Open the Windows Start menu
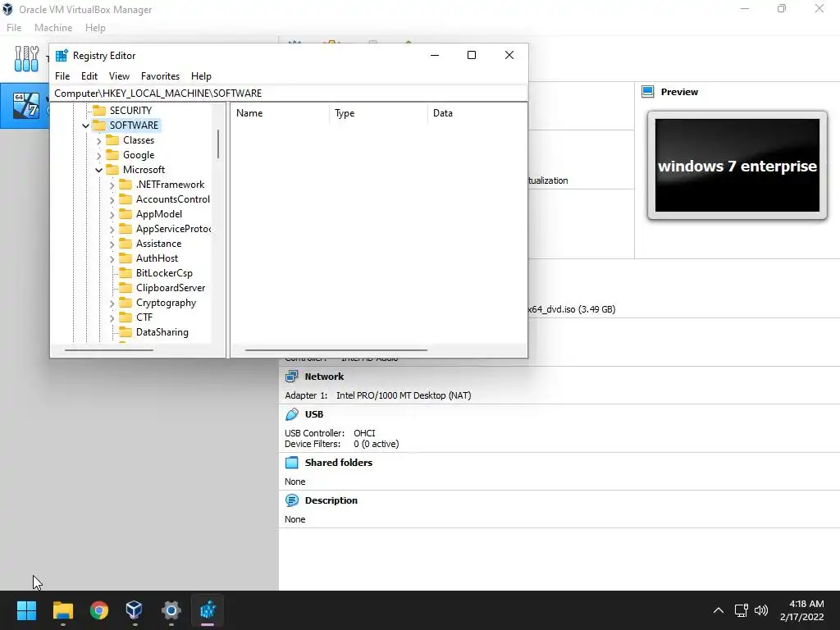Screen dimensions: 840x630 (x=26, y=609)
